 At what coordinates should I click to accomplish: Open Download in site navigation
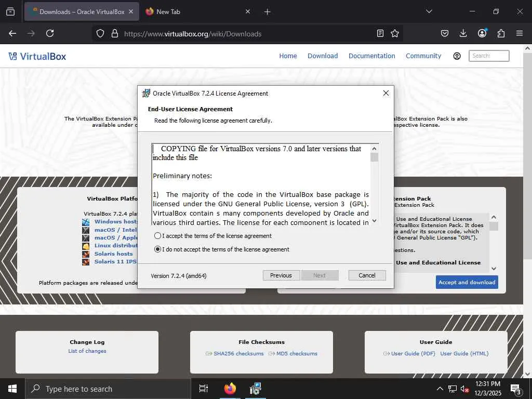click(x=323, y=56)
